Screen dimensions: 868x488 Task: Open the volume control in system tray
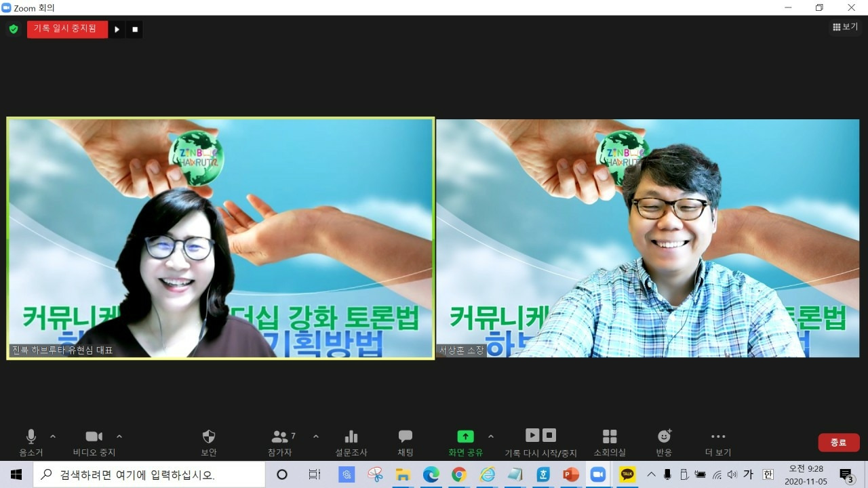pyautogui.click(x=732, y=474)
